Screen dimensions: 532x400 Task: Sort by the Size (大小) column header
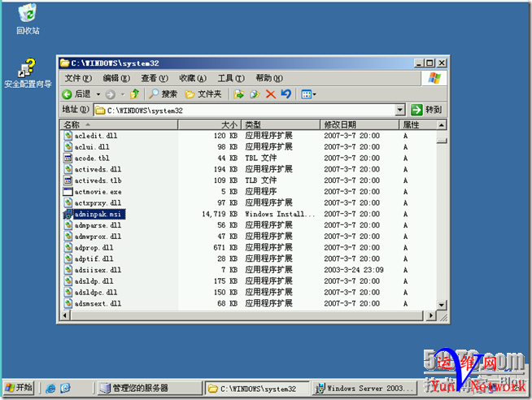(x=209, y=124)
